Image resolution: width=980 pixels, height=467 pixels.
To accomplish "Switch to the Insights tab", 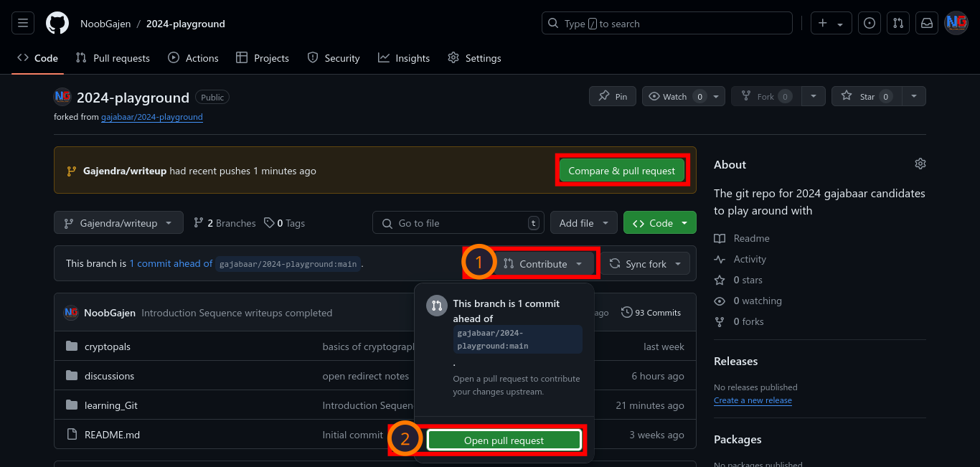I will (x=404, y=58).
